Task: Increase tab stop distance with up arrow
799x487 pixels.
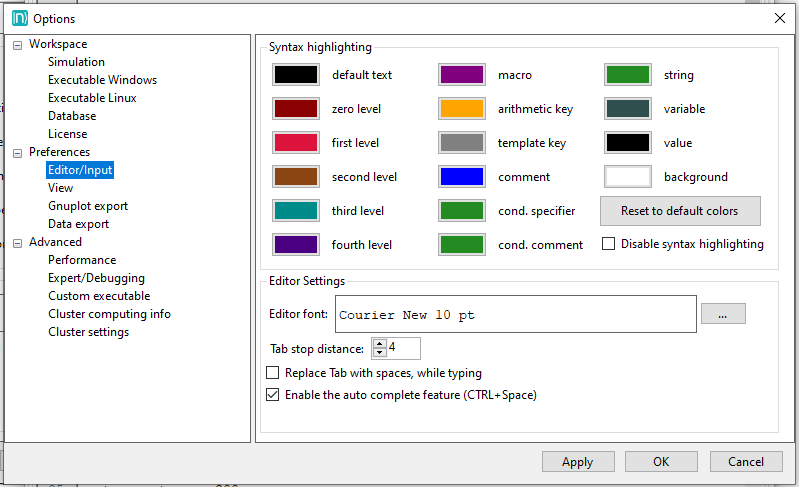Action: coord(380,343)
